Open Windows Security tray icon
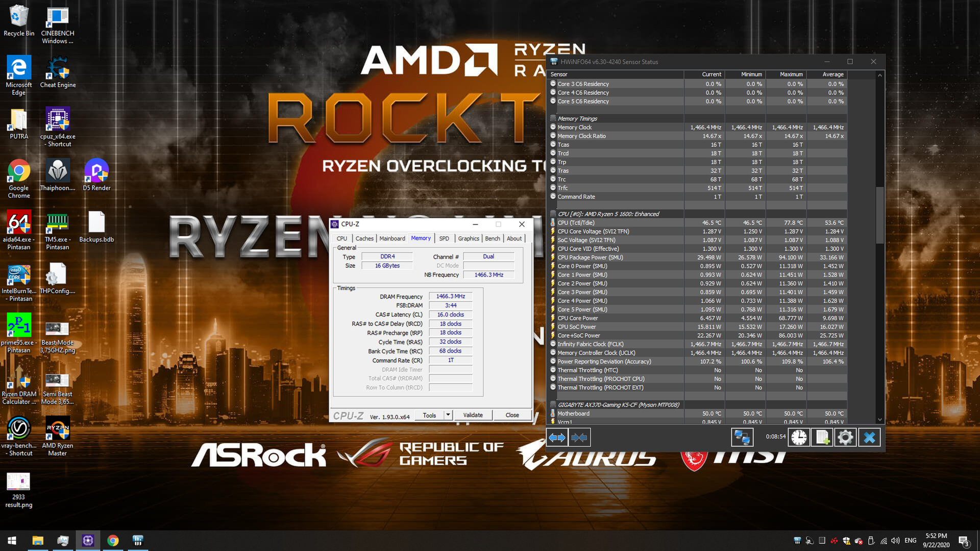Screen dimensions: 980x551 tap(847, 541)
